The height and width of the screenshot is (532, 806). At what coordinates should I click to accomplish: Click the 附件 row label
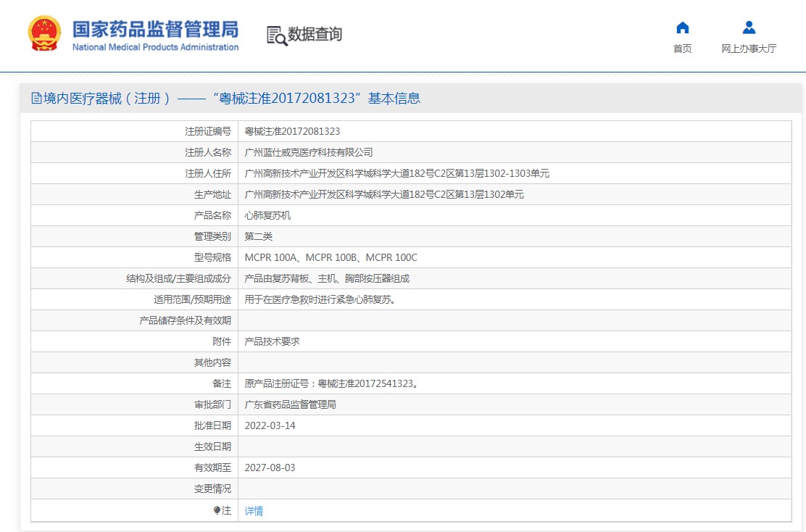[222, 342]
